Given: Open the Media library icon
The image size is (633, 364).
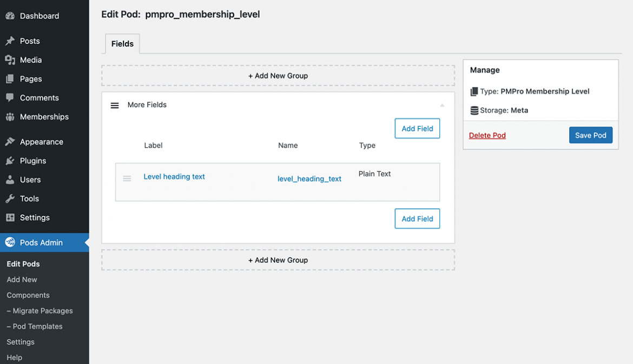Looking at the screenshot, I should [x=10, y=59].
